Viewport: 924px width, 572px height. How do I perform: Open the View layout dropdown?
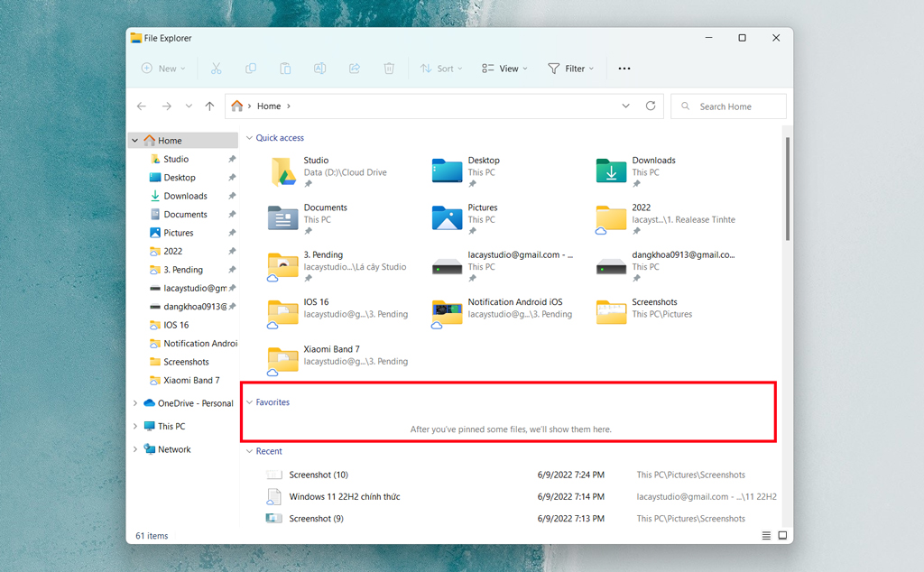click(x=504, y=68)
